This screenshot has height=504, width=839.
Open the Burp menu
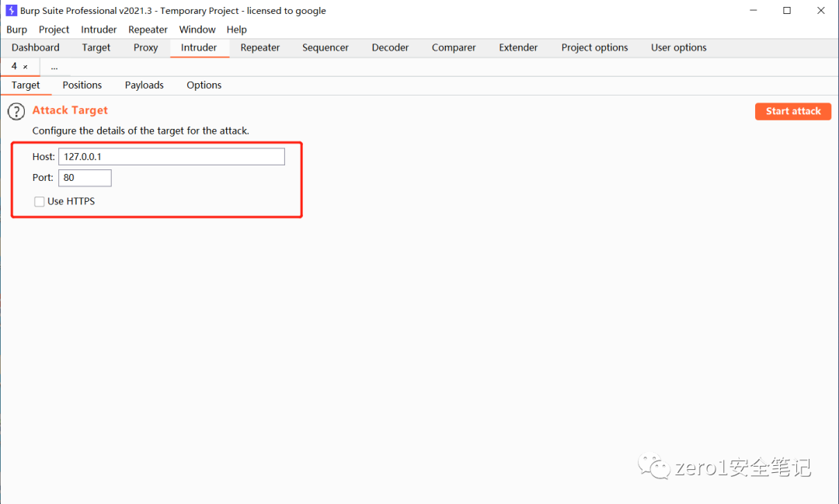(x=16, y=30)
